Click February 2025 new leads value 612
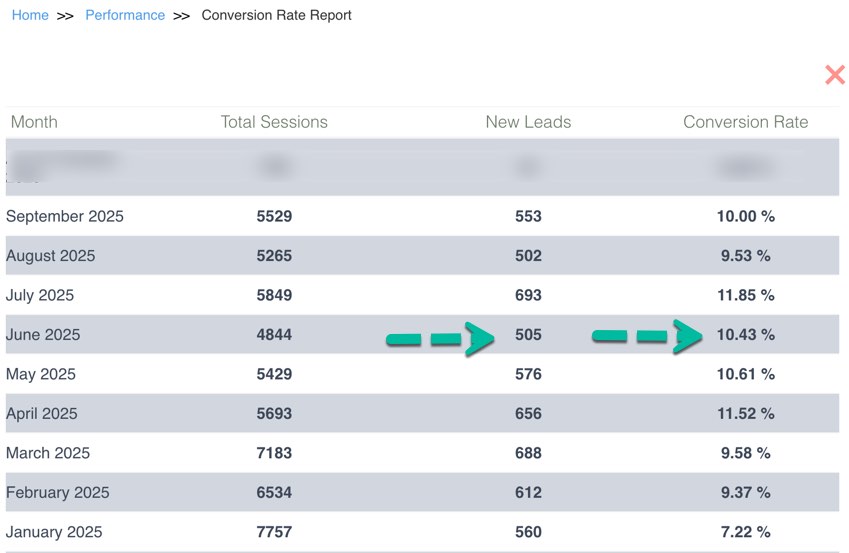849x553 pixels. point(528,492)
